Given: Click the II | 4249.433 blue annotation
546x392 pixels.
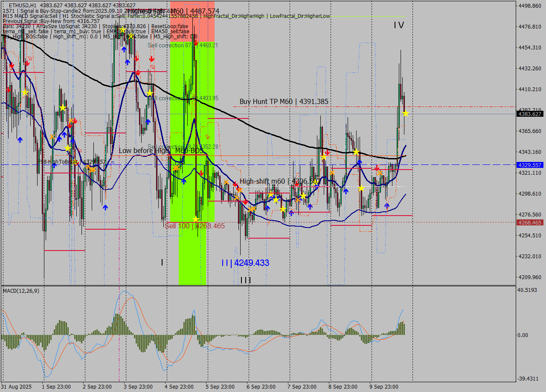Looking at the screenshot, I should pos(245,263).
